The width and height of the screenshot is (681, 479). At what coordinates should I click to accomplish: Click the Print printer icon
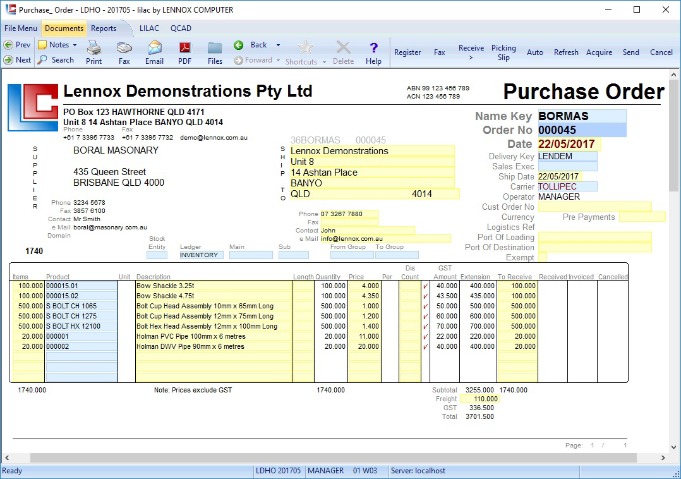pos(93,47)
